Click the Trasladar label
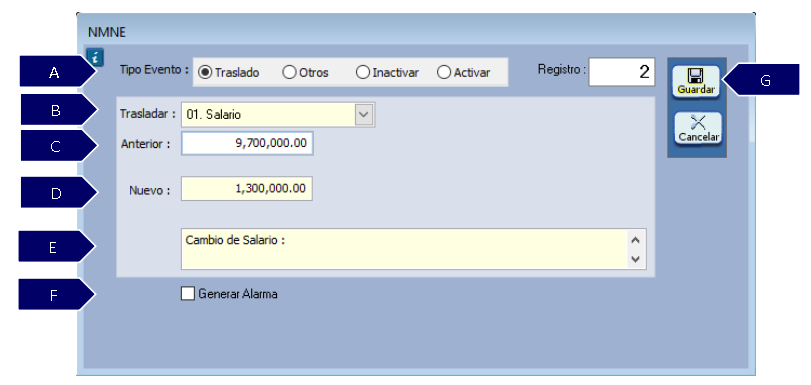This screenshot has width=811, height=385. click(147, 113)
